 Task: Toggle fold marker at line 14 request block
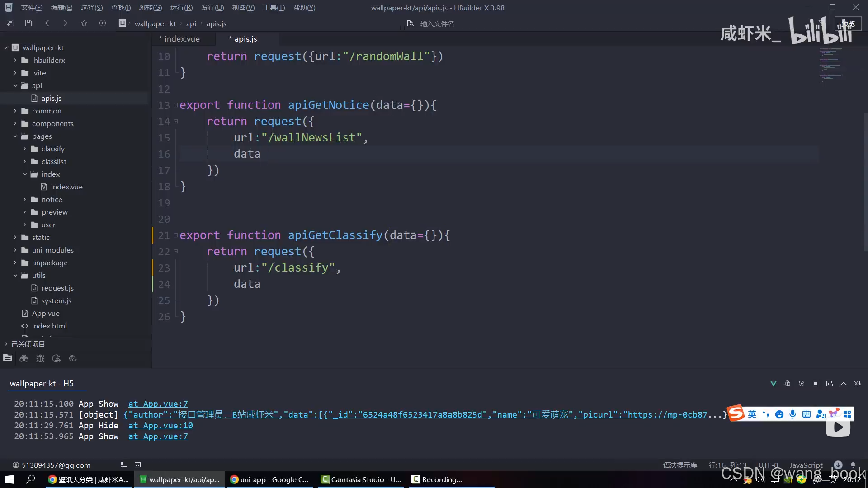coord(175,122)
